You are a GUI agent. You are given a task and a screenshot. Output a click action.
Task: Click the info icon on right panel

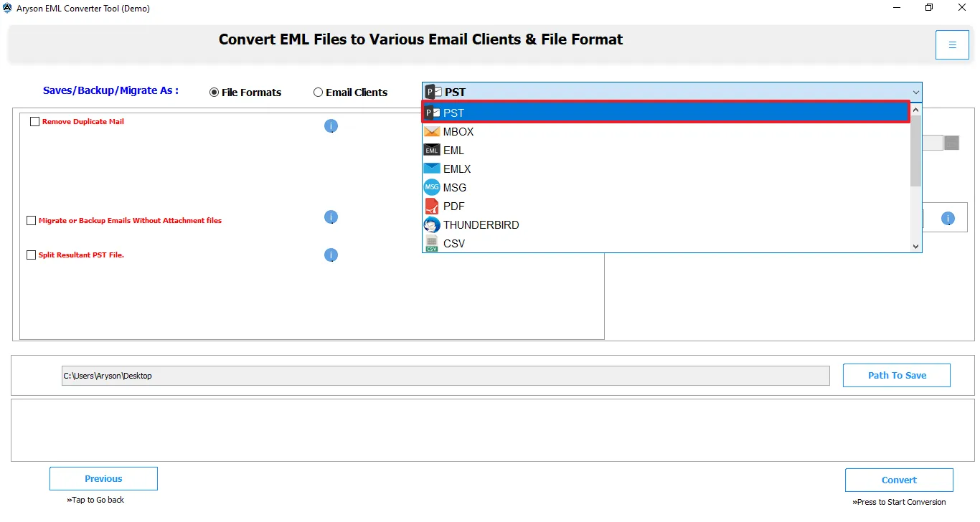(948, 219)
